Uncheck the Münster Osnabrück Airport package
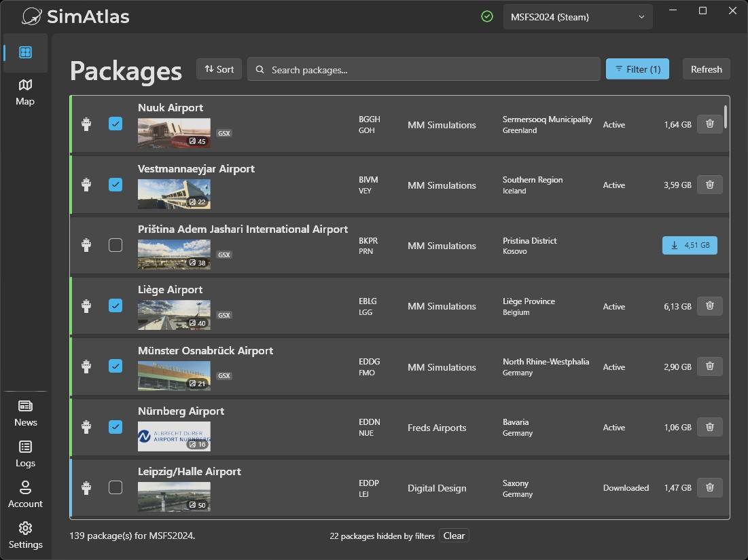The height and width of the screenshot is (560, 748). pos(115,366)
